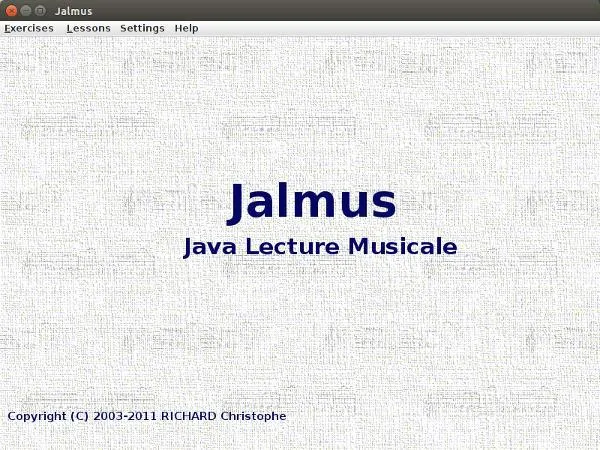
Task: Open the Exercises menu
Action: click(x=29, y=28)
